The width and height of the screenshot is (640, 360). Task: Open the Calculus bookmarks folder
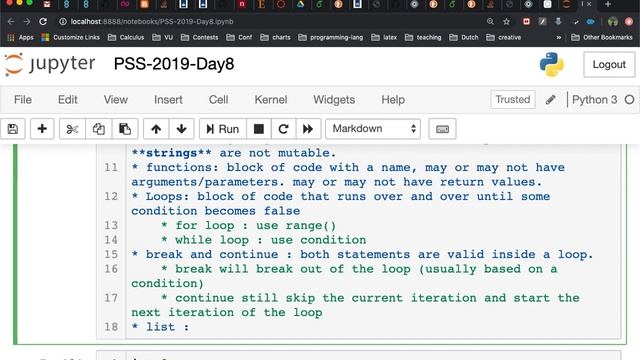[x=126, y=38]
